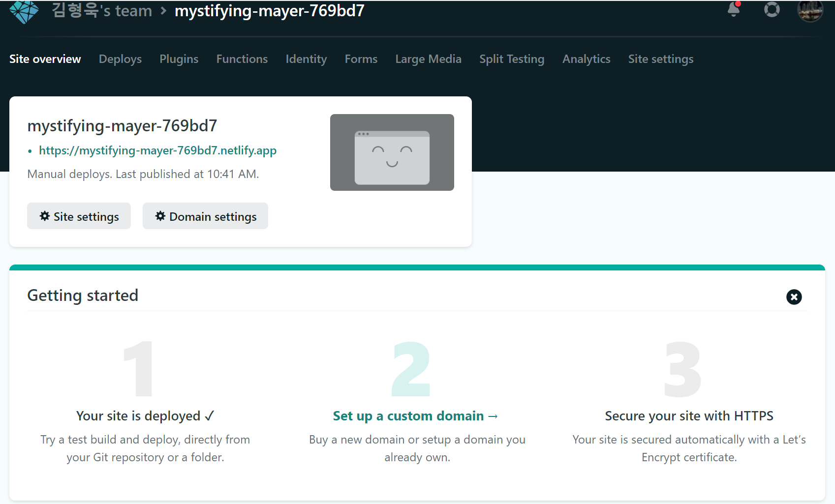Open Site settings in the navigation bar

coord(660,59)
